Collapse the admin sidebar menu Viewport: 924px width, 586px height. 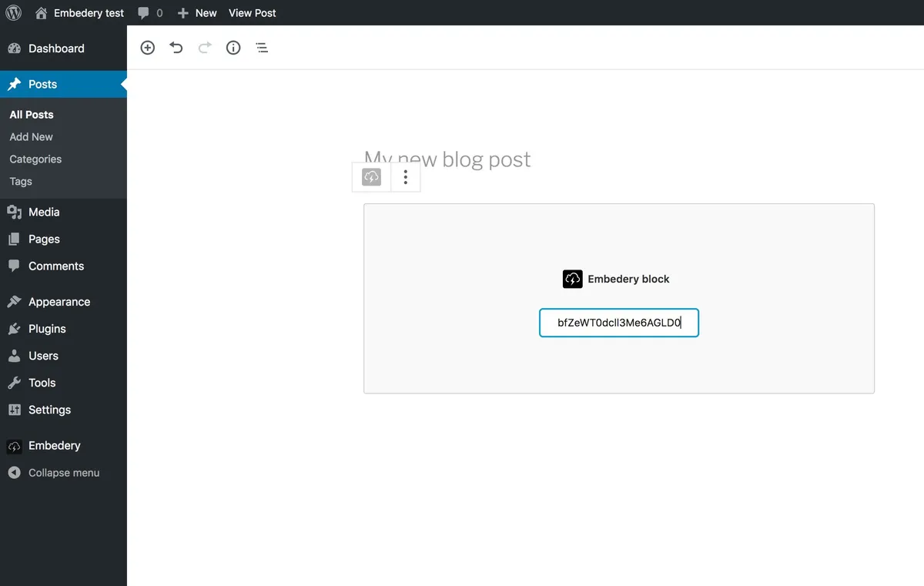pyautogui.click(x=63, y=473)
